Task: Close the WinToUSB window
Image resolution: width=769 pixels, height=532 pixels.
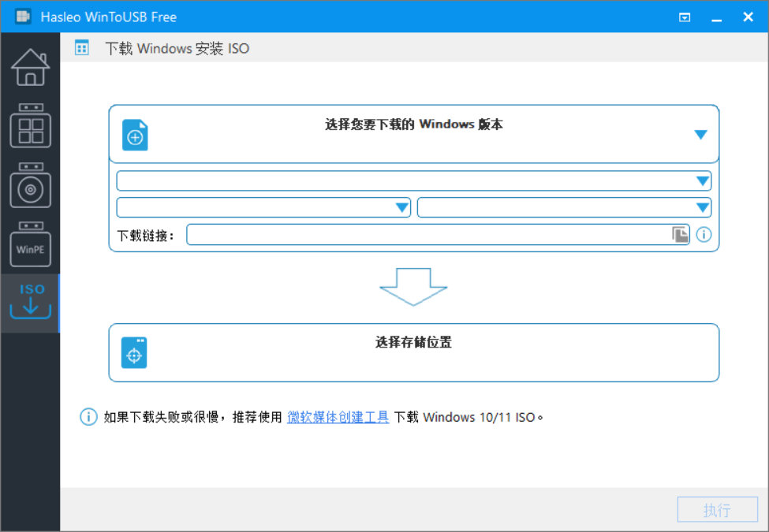Action: 748,17
